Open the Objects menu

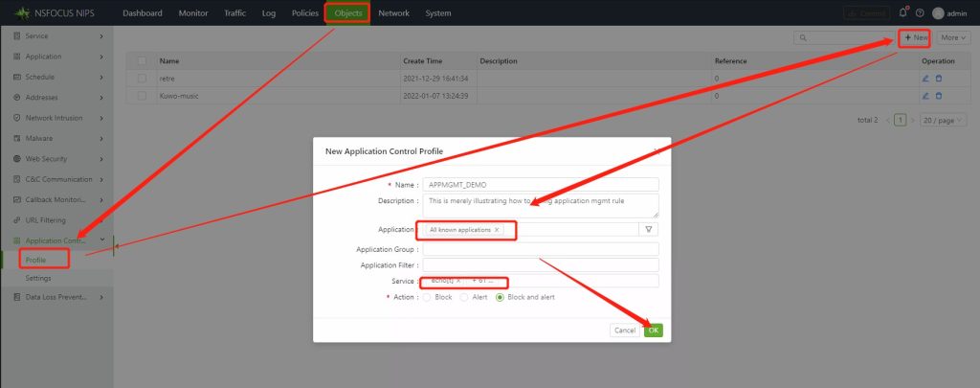[348, 13]
